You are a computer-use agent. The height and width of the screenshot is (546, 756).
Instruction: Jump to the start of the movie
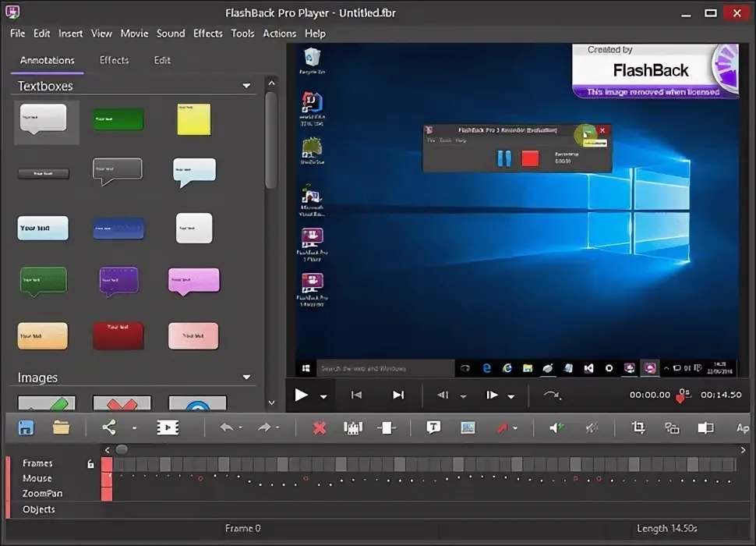pyautogui.click(x=356, y=395)
